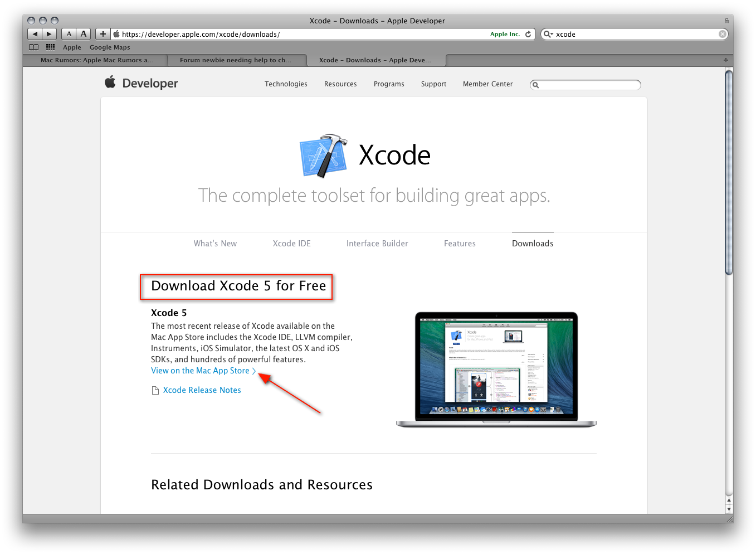Image resolution: width=756 pixels, height=554 pixels.
Task: Open a new tab with the plus icon
Action: point(726,60)
